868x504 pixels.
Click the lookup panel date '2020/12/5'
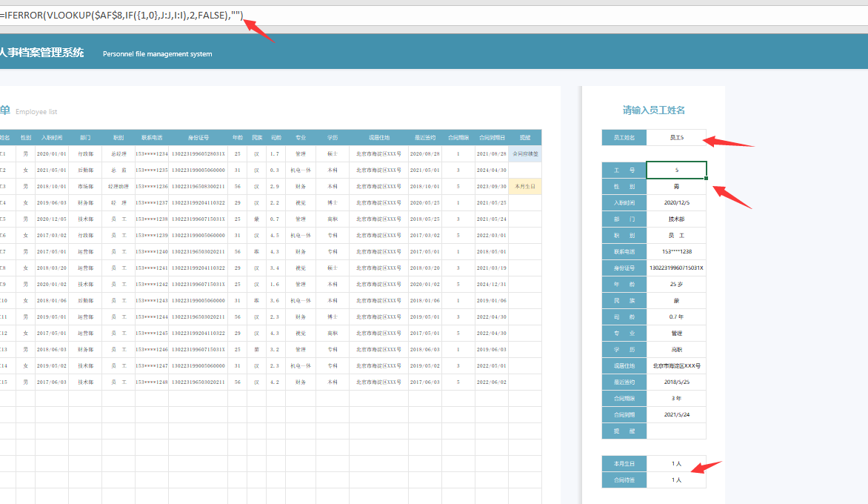pyautogui.click(x=676, y=202)
